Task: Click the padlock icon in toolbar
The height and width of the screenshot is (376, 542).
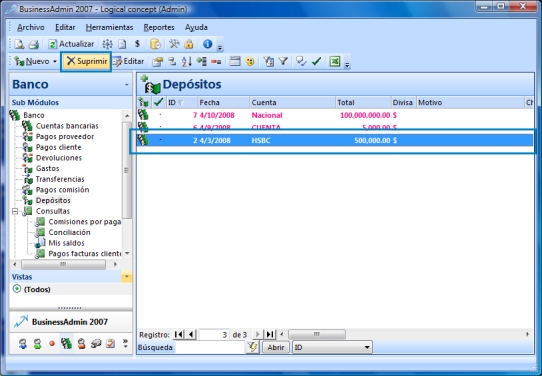Action: pyautogui.click(x=188, y=44)
